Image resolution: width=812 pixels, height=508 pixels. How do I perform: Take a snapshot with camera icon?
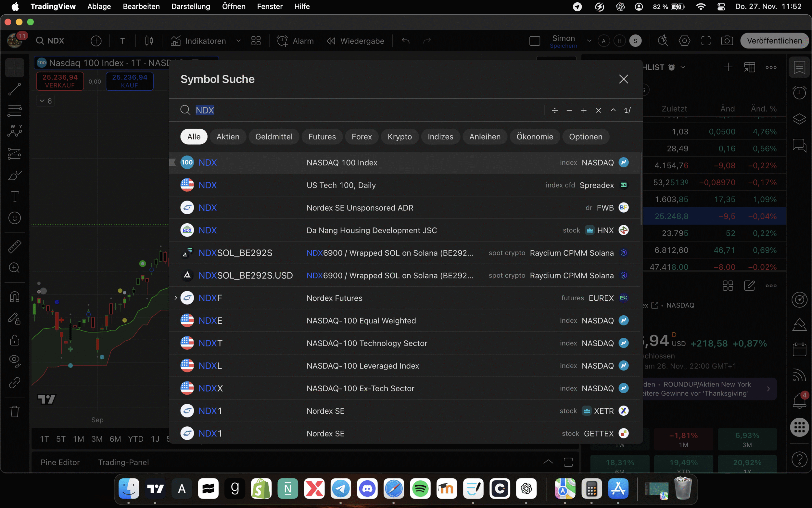[x=727, y=41]
